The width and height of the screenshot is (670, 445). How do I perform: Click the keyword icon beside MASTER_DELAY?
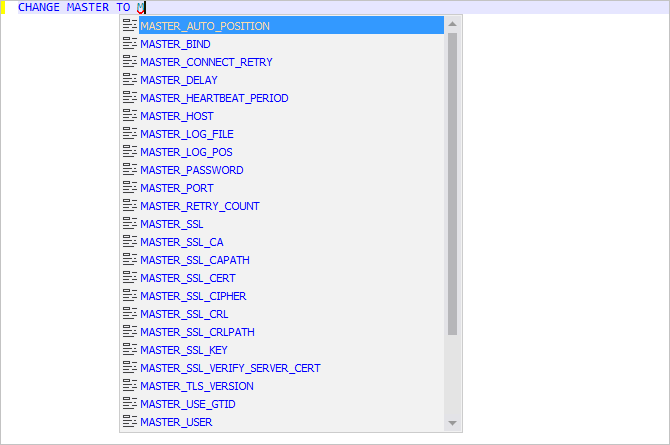[130, 79]
